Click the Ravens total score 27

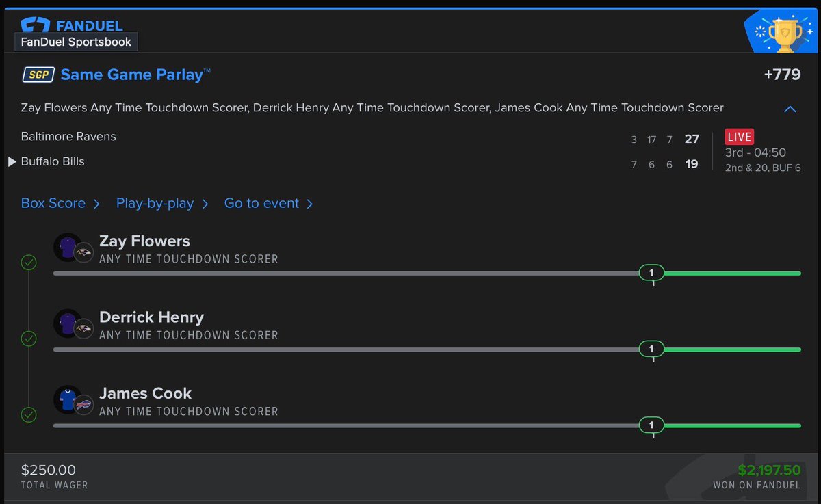(692, 139)
